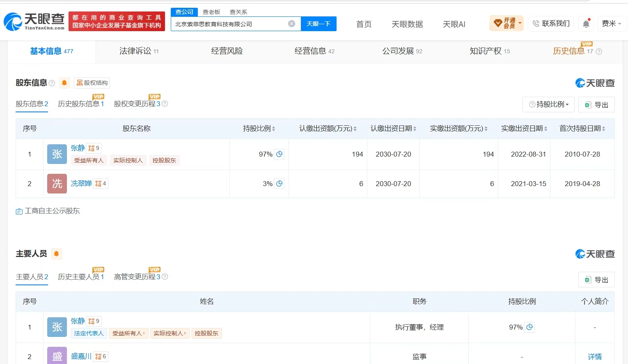The height and width of the screenshot is (364, 628).
Task: Switch to the 法律诉讼 tab
Action: click(x=139, y=51)
